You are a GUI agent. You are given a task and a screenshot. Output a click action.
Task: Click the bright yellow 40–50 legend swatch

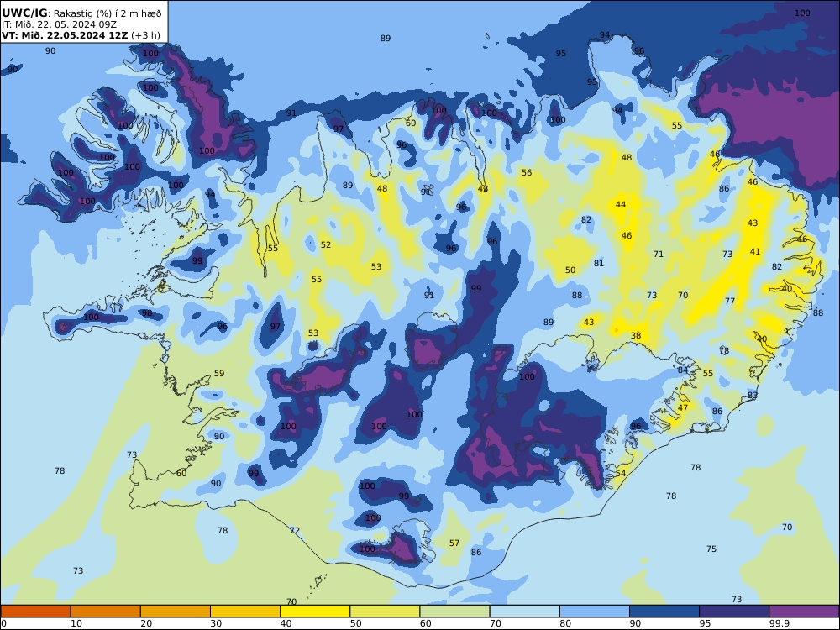coord(315,612)
